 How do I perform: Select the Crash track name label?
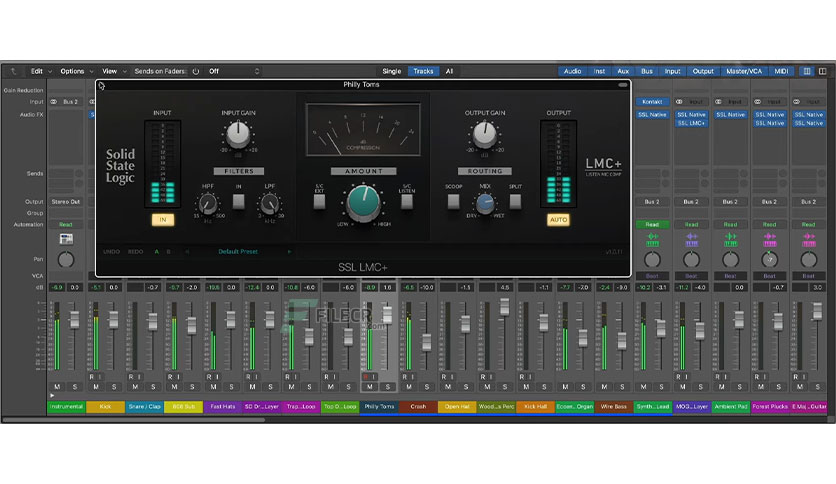tap(418, 407)
